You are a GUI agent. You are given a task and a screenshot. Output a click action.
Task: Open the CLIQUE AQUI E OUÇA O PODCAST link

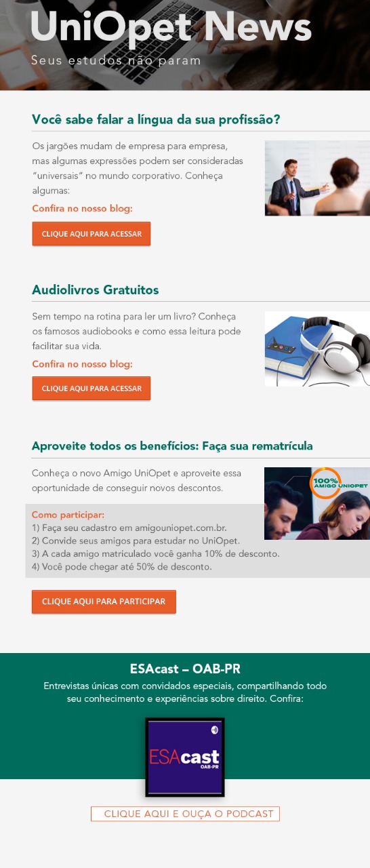point(185,814)
